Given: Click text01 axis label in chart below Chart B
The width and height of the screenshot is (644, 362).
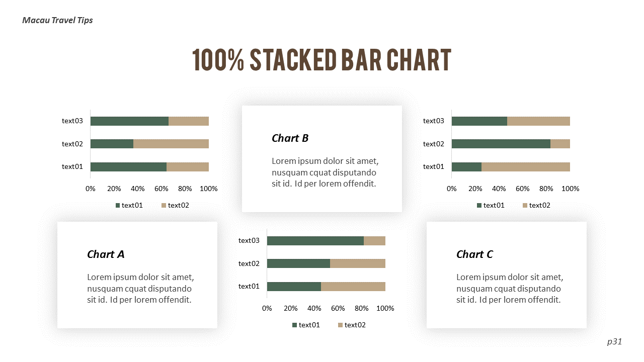Looking at the screenshot, I should 249,287.
